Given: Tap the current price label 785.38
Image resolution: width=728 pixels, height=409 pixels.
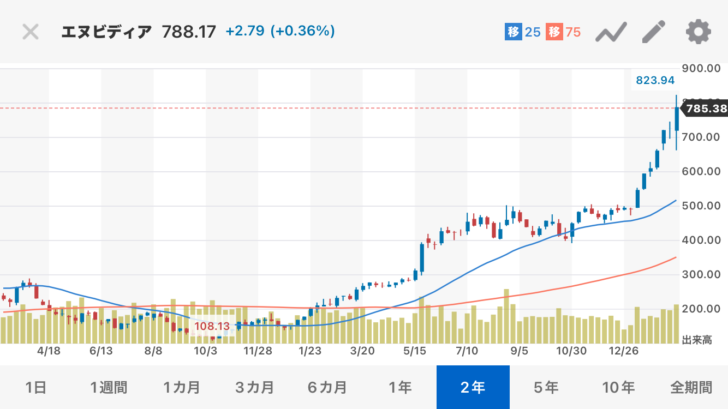Looking at the screenshot, I should [x=704, y=108].
